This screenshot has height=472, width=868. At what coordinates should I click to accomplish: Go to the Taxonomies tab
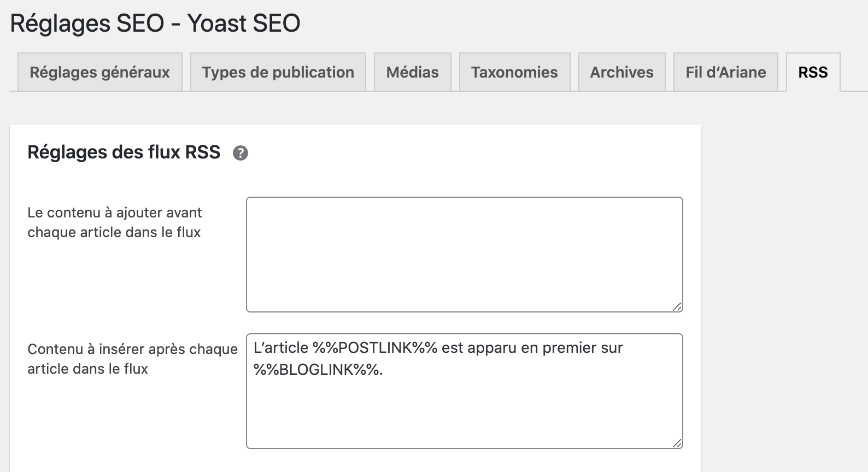tap(514, 72)
